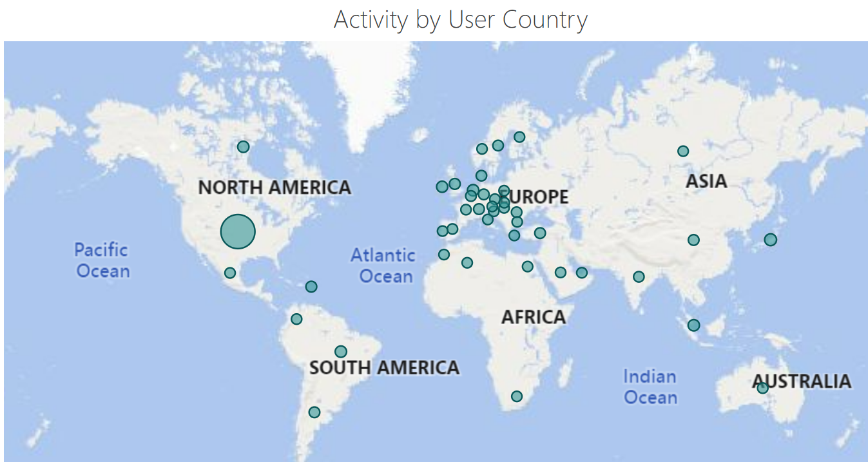Click the large bubble over the United States
868x462 pixels.
point(238,232)
